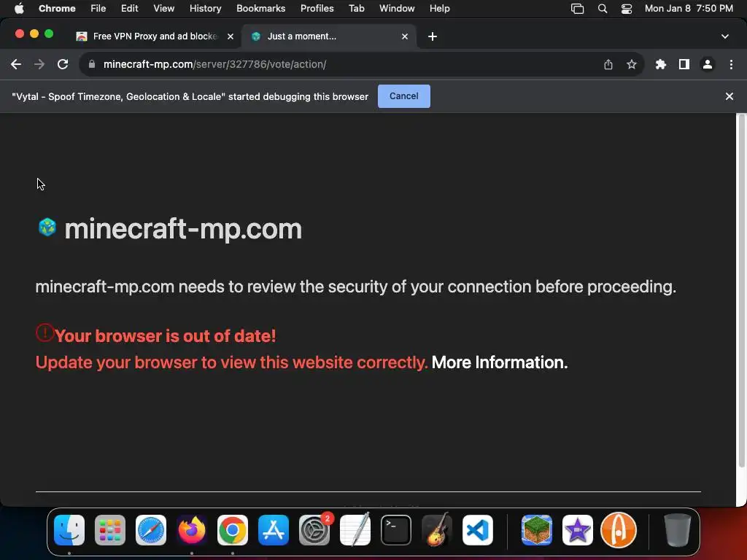Screen dimensions: 747x560
Task: Open the Chrome app menu
Action: (57, 9)
